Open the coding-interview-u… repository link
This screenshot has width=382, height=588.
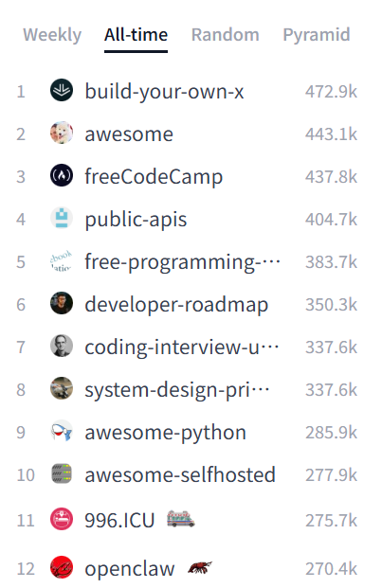click(x=182, y=347)
